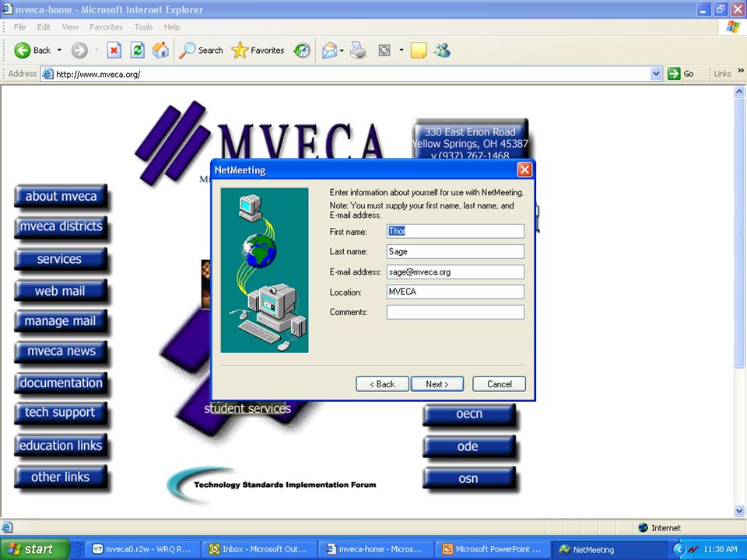The width and height of the screenshot is (747, 560).
Task: Click the Forward arrow icon in IE toolbar
Action: coord(79,50)
